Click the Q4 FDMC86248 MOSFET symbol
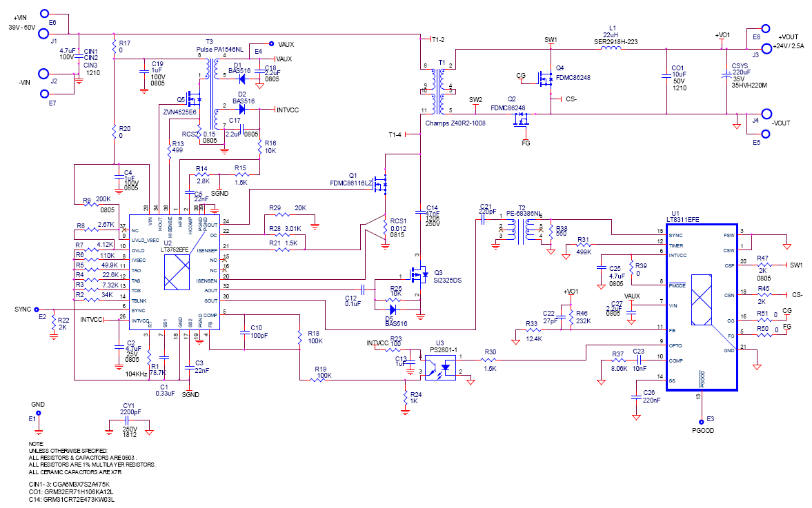The width and height of the screenshot is (812, 508). (545, 79)
